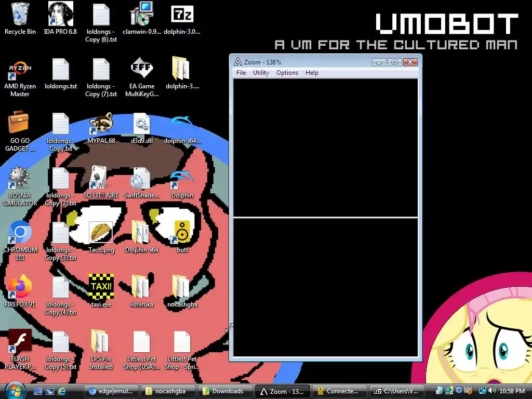Viewport: 532px width, 399px height.
Task: Select the dolphin-3.... zipped folder icon
Action: click(x=182, y=74)
